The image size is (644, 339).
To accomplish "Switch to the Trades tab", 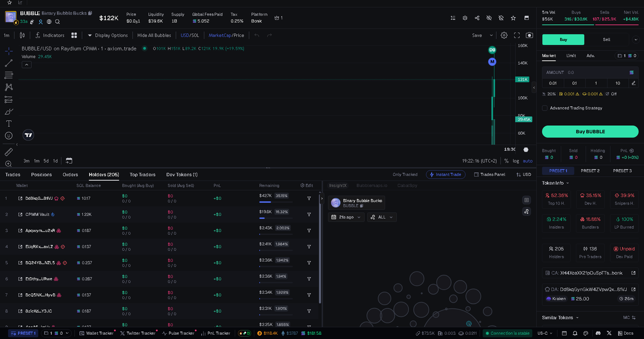I will click(12, 175).
